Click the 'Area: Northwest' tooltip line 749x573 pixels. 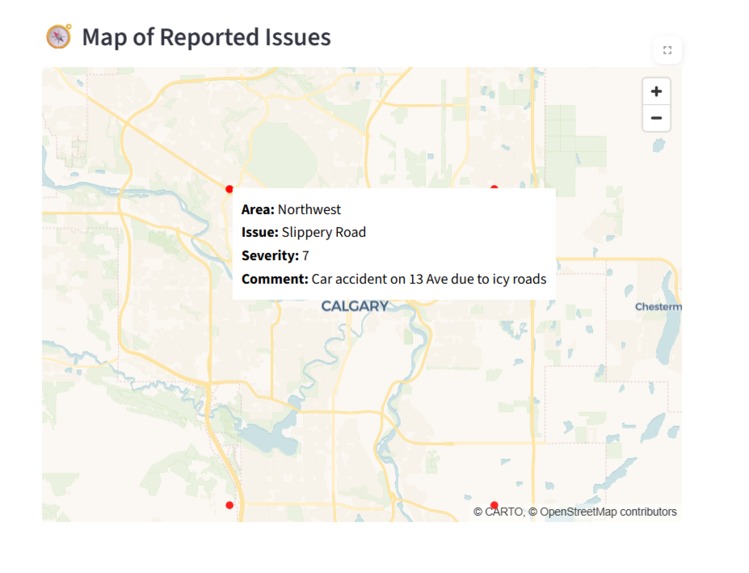coord(291,209)
